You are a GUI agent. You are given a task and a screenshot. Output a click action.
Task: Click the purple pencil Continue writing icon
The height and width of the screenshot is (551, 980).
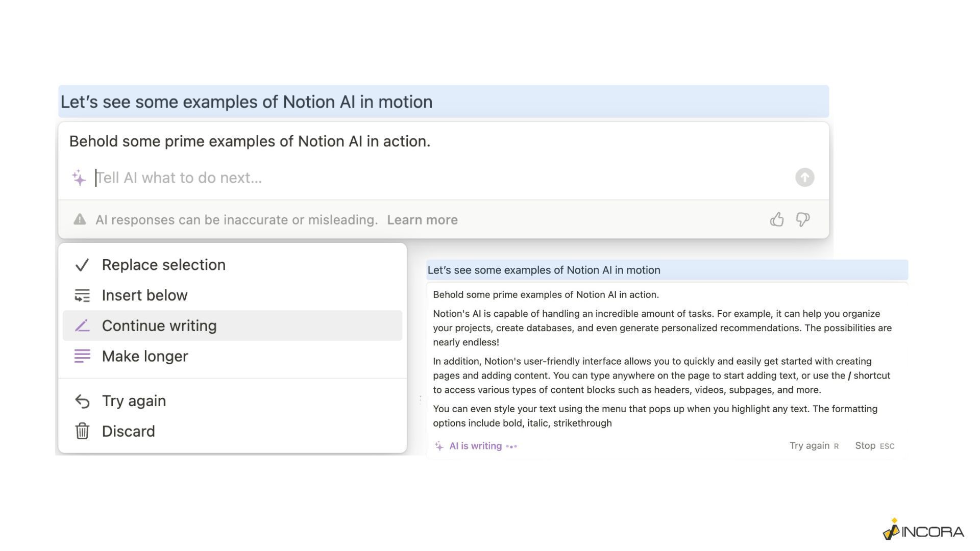[82, 325]
